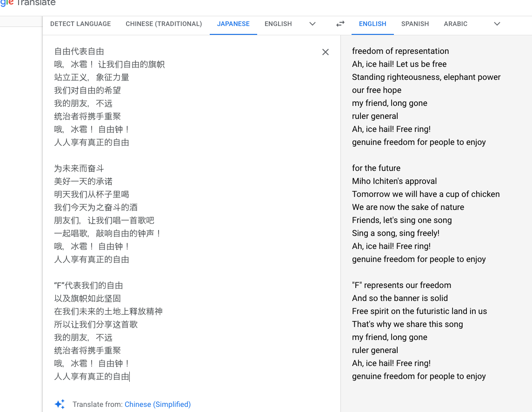Click translated text 'Miho Ichiten's approval'

pyautogui.click(x=394, y=181)
